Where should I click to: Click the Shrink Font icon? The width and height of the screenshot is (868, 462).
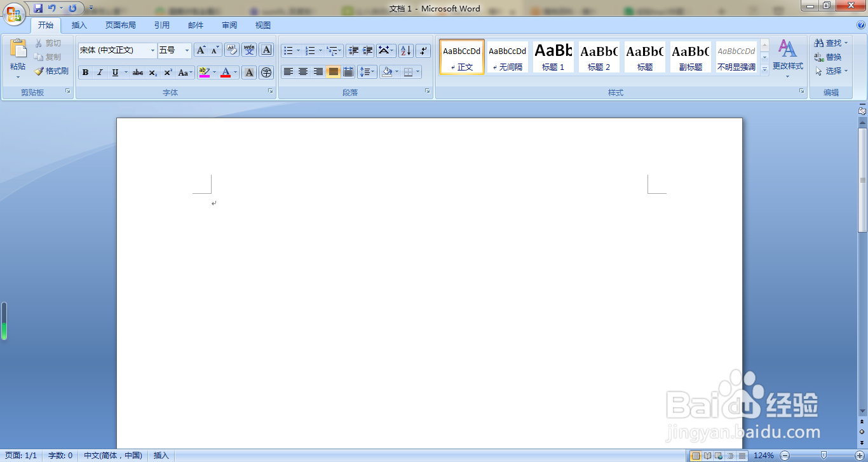(x=215, y=50)
